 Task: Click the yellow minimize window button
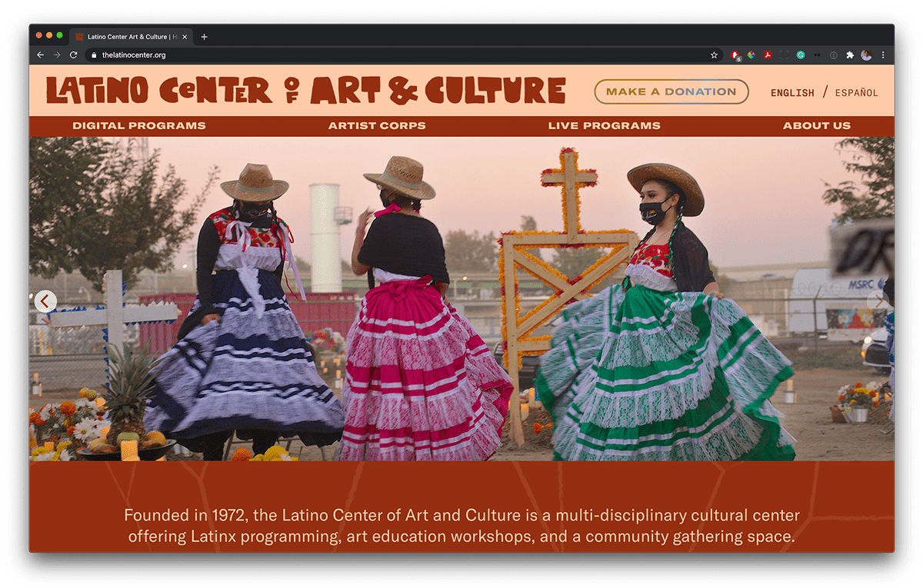tap(49, 35)
